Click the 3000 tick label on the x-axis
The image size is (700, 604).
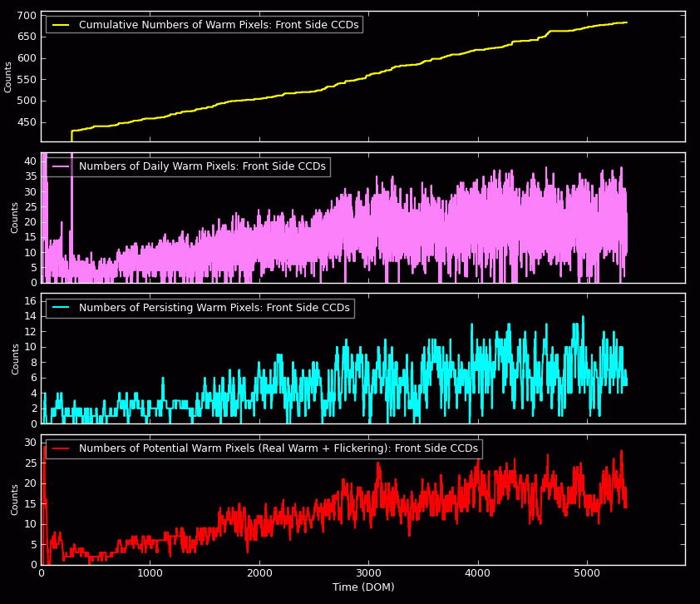(368, 573)
